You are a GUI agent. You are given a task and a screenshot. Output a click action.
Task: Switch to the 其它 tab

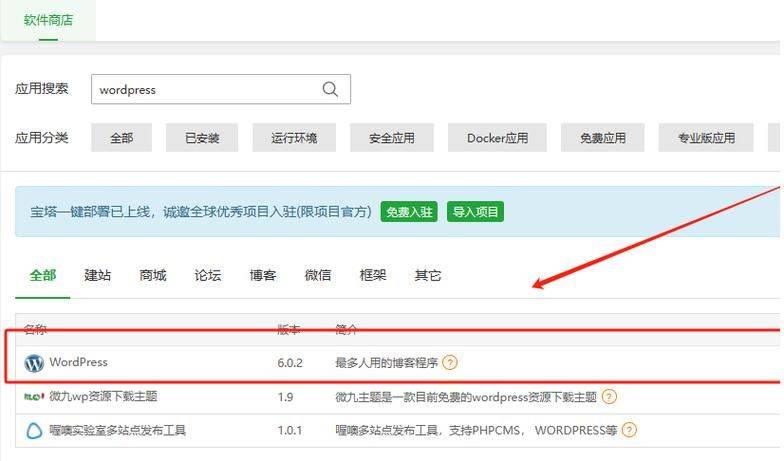click(428, 276)
